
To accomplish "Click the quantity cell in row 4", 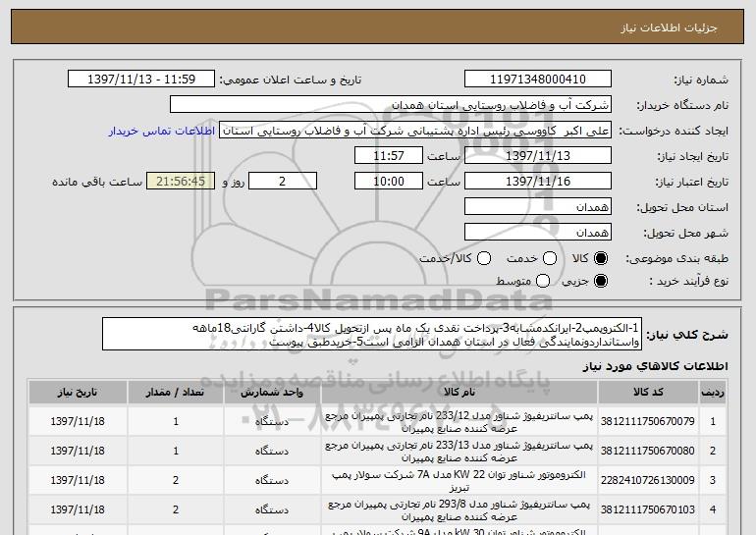I will [176, 509].
